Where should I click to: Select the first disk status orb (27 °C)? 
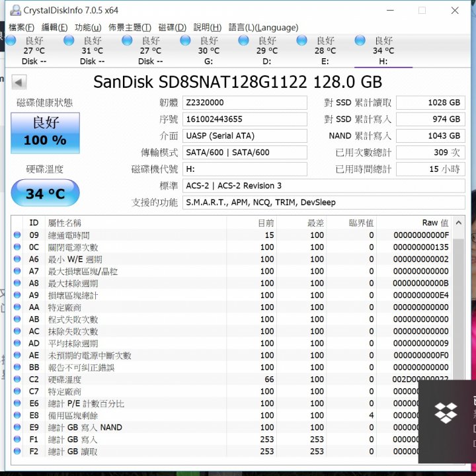tap(11, 40)
